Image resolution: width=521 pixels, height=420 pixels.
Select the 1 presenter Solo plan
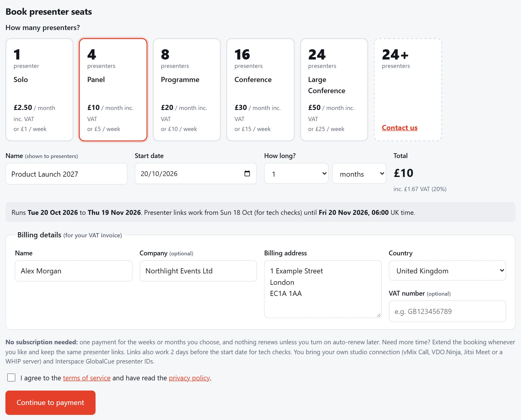coord(39,90)
